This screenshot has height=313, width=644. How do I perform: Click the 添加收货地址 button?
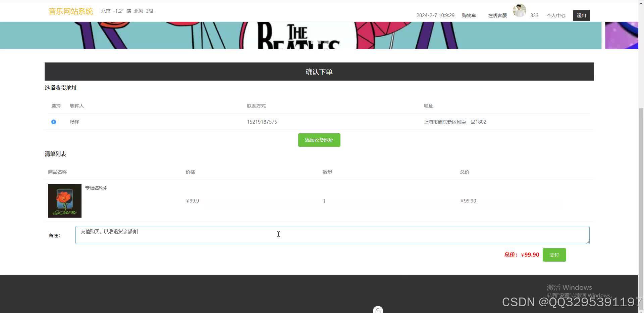319,140
